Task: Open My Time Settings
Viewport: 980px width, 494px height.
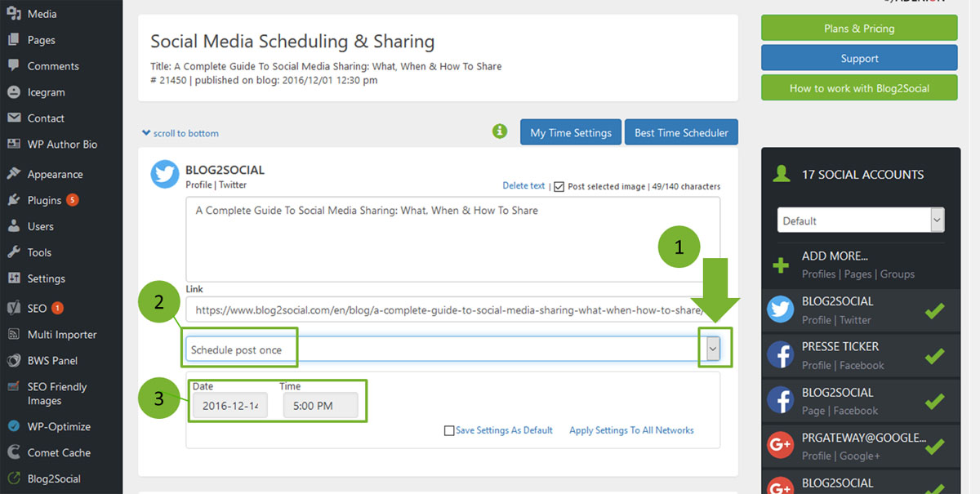Action: 571,132
